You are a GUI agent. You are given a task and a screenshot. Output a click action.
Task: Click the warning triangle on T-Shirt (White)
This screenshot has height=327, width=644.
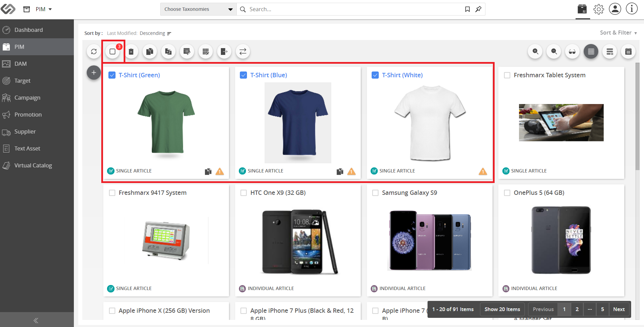tap(483, 171)
